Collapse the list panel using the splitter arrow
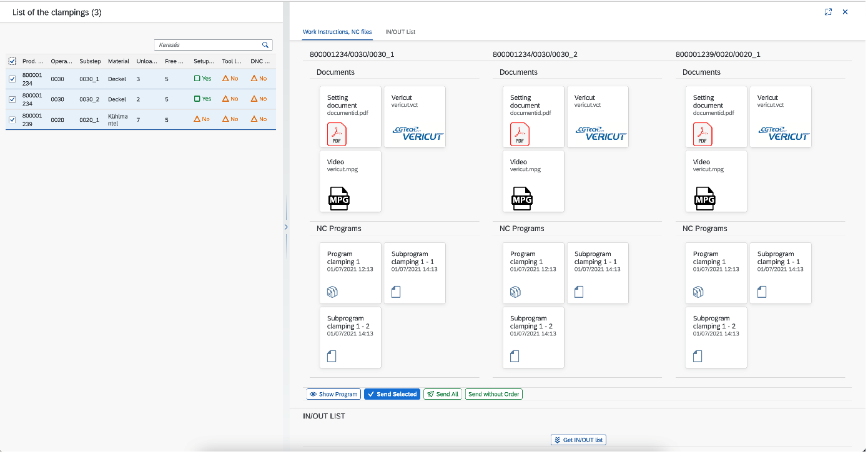Viewport: 868px width, 454px height. click(x=286, y=227)
